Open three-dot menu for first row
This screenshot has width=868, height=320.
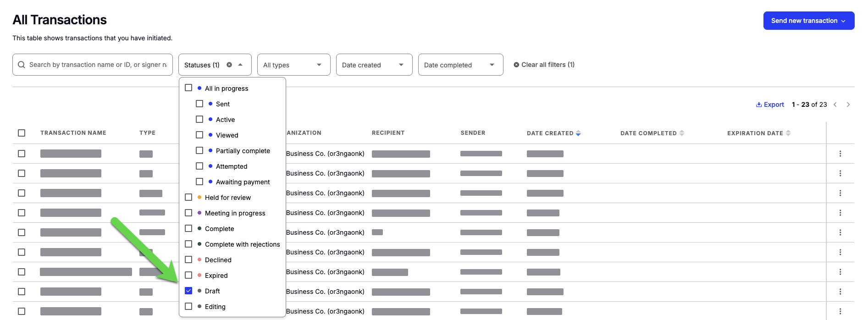(840, 154)
